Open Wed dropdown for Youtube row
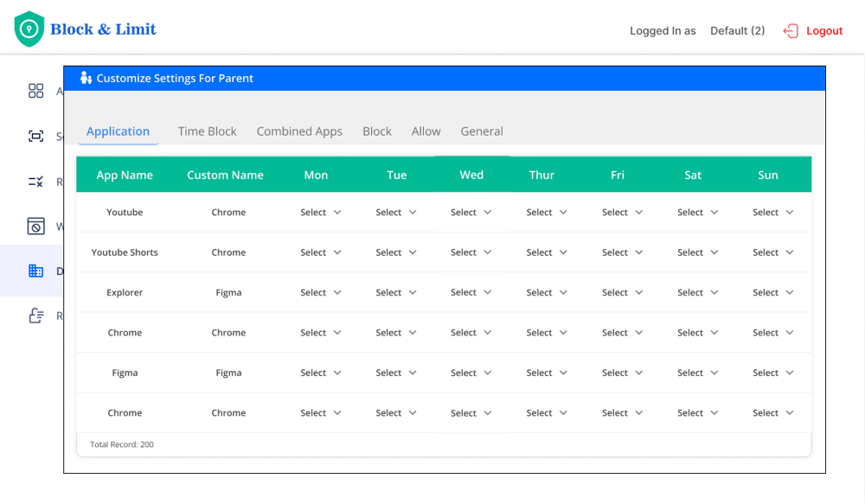 (x=471, y=213)
